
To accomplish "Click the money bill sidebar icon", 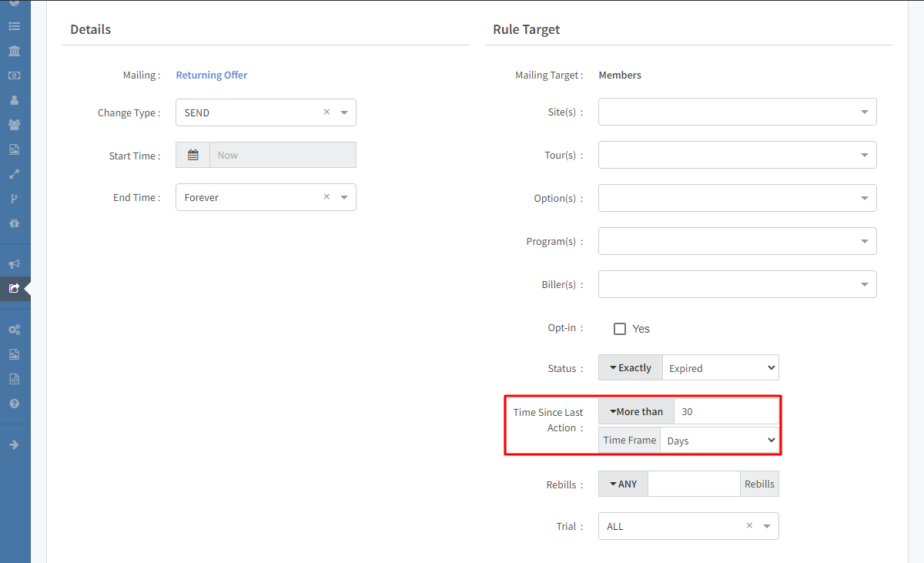I will [x=14, y=75].
